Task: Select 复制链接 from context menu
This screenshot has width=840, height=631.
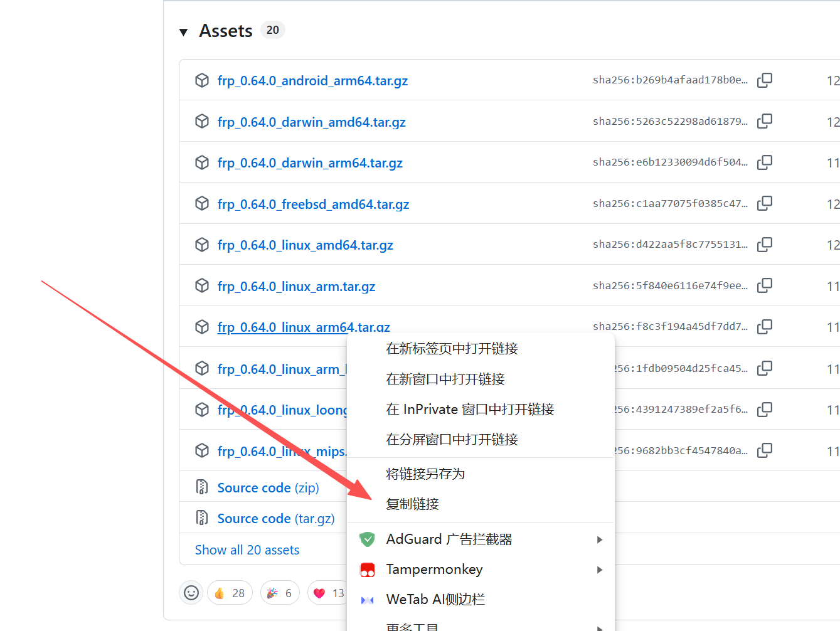Action: point(413,504)
